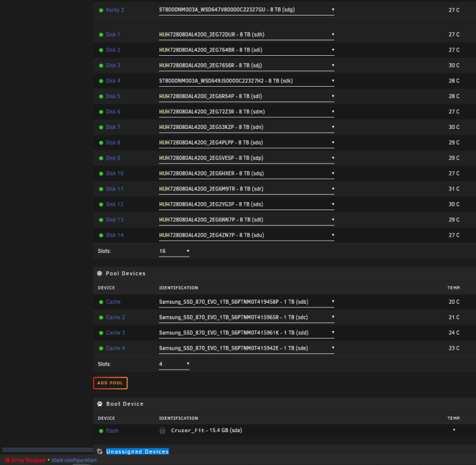The width and height of the screenshot is (476, 465).
Task: Open Disk 9 device dropdown (sdp)
Action: [x=246, y=158]
